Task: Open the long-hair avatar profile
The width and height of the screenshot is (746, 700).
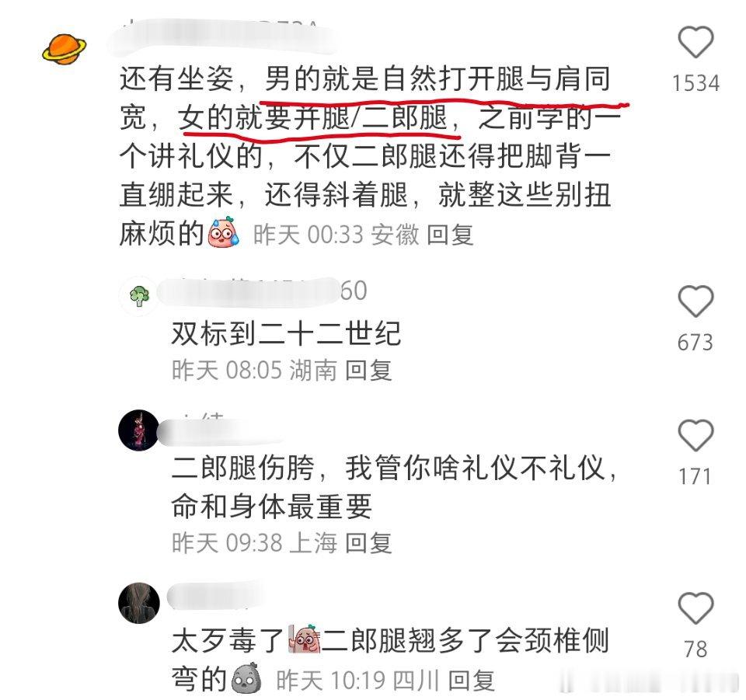Action: click(x=139, y=603)
